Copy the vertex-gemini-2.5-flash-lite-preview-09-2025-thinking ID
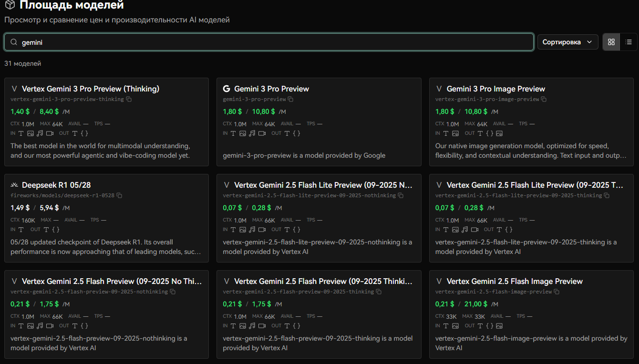Image resolution: width=639 pixels, height=364 pixels. [x=607, y=195]
